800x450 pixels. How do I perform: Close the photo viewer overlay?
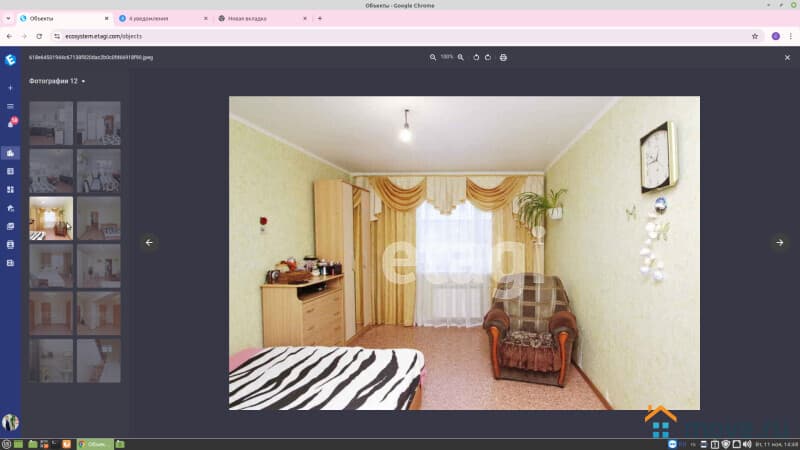[x=787, y=57]
